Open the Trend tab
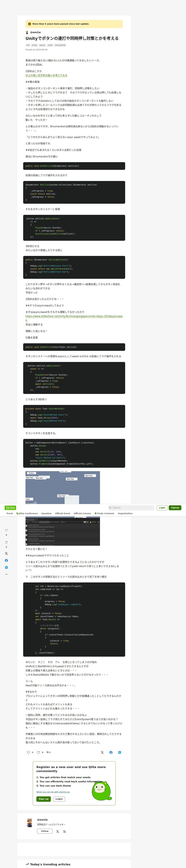This screenshot has height=868, width=186. pos(9,514)
